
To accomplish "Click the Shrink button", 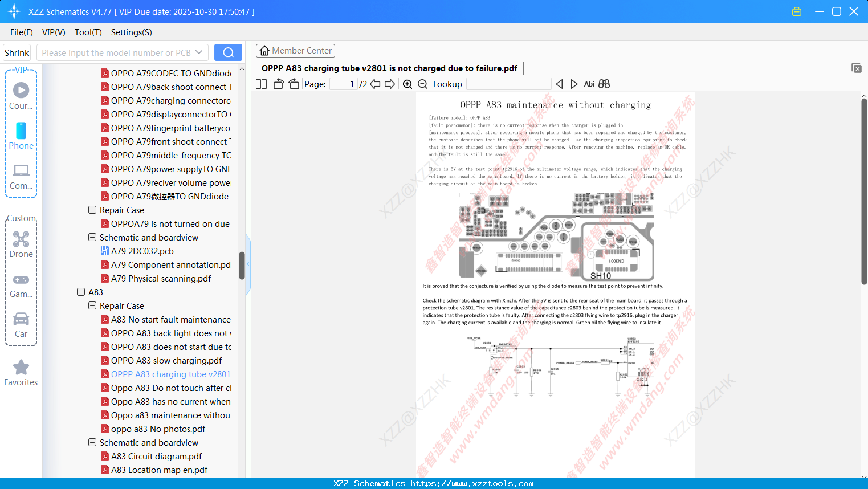I will (17, 52).
